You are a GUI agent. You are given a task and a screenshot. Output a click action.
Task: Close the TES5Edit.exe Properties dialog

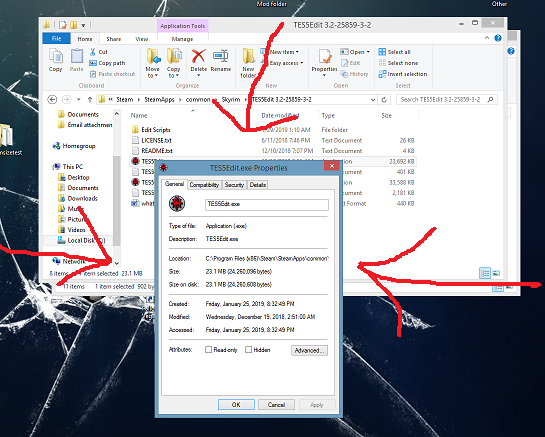[x=332, y=166]
